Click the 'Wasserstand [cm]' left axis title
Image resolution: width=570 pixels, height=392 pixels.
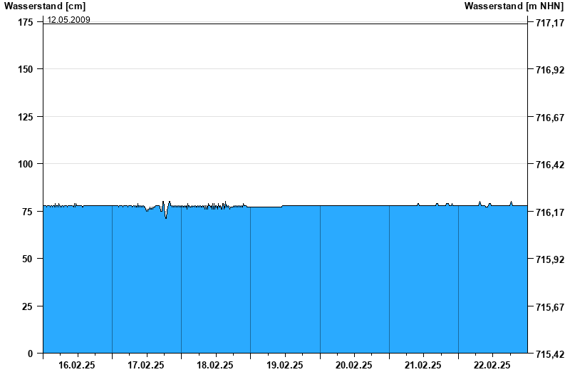click(x=44, y=6)
